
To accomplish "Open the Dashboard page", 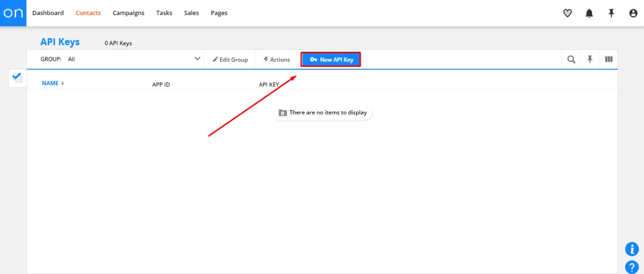I will point(48,13).
